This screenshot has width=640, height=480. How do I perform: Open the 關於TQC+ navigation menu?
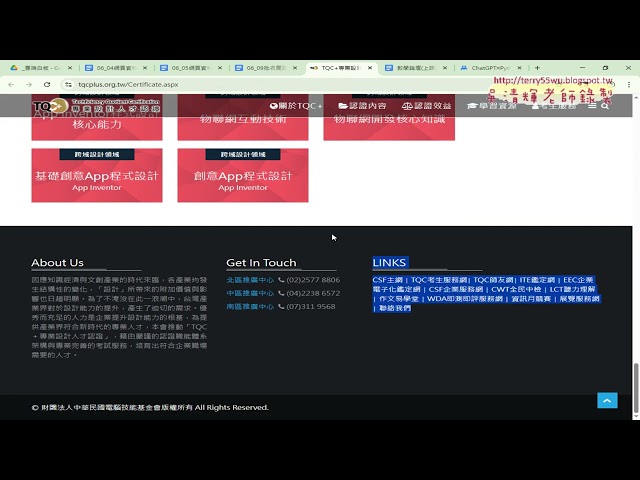click(296, 106)
